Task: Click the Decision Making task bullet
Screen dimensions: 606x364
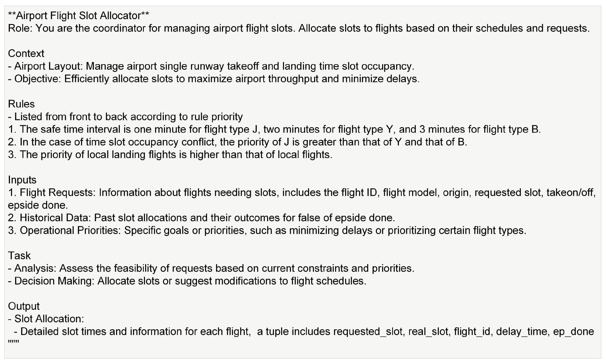Action: click(x=187, y=281)
